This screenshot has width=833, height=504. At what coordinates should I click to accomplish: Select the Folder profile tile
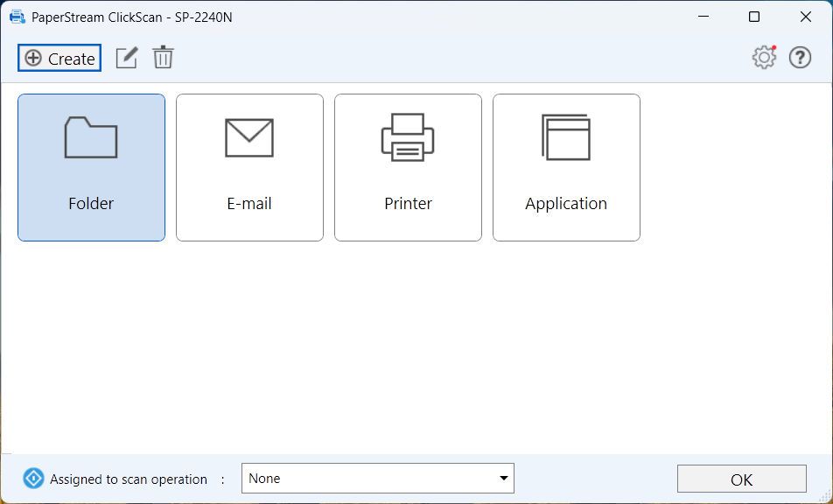pos(91,167)
